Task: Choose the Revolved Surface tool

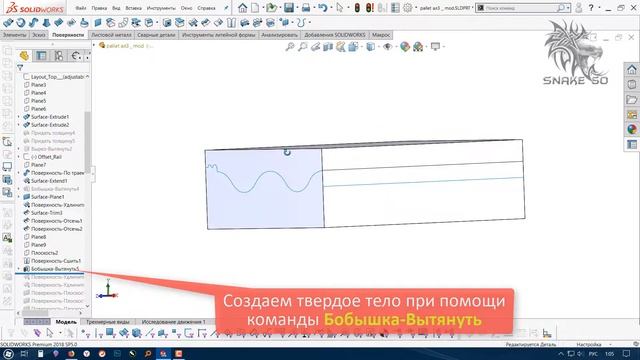Action: (20, 23)
